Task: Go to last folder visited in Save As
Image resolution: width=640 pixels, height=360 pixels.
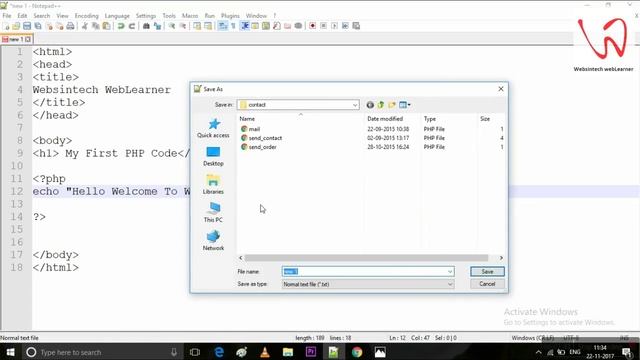Action: (370, 105)
